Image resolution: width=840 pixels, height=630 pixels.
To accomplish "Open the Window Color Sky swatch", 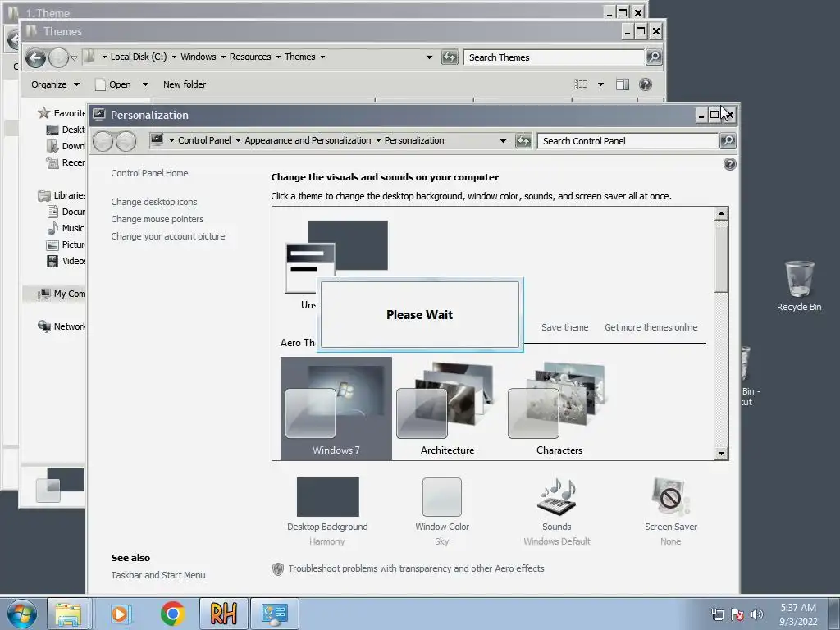I will 442,496.
